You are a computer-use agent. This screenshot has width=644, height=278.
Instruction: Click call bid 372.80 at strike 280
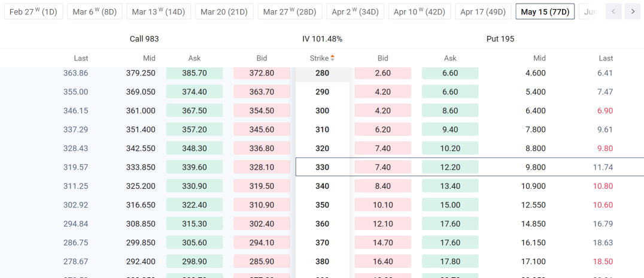pos(262,73)
